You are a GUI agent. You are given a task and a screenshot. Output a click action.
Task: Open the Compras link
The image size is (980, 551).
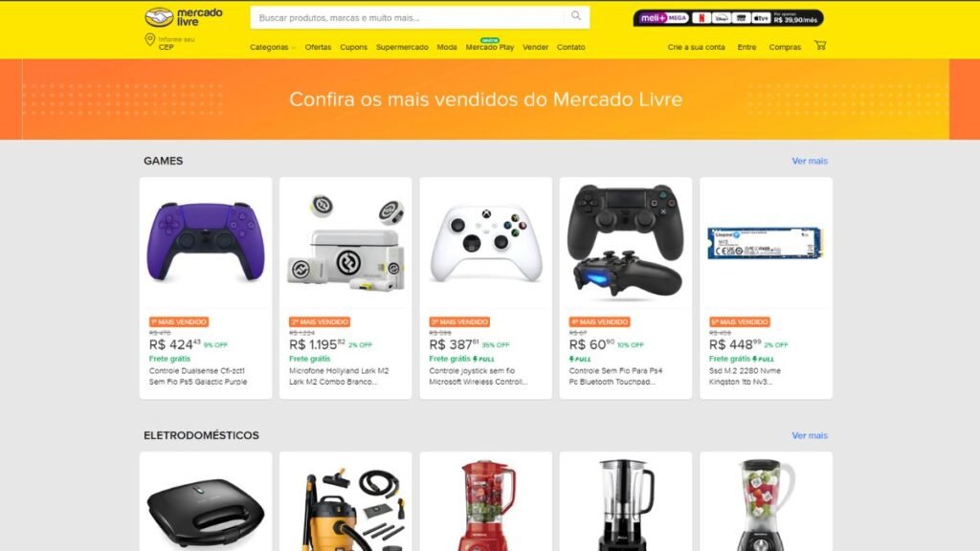785,48
